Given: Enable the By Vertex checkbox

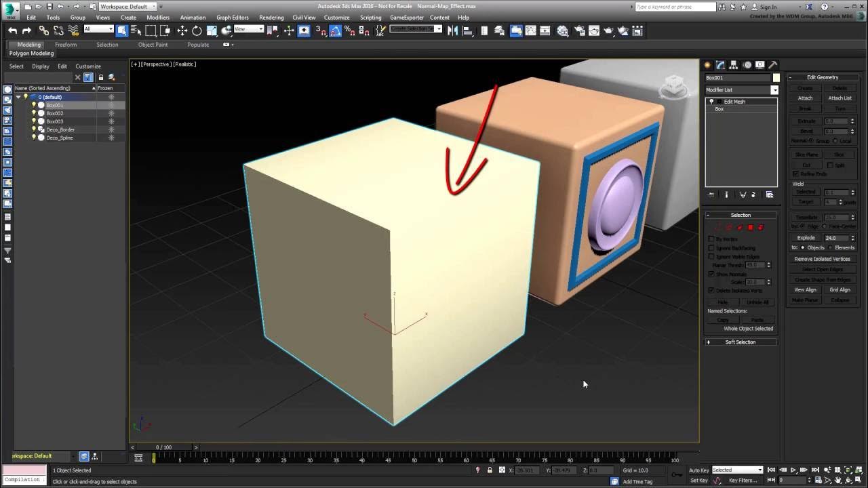Looking at the screenshot, I should 711,239.
